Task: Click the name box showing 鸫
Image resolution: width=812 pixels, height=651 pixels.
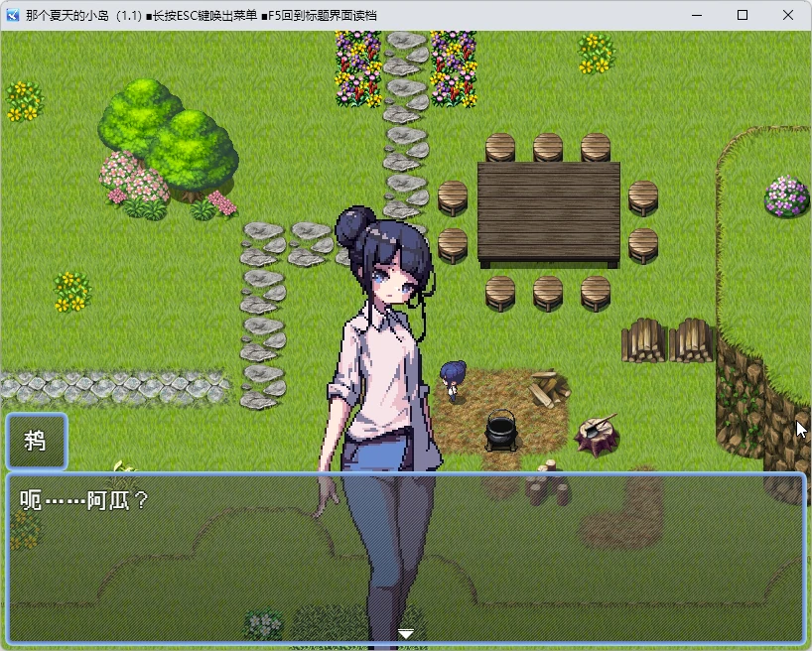Action: (x=36, y=443)
